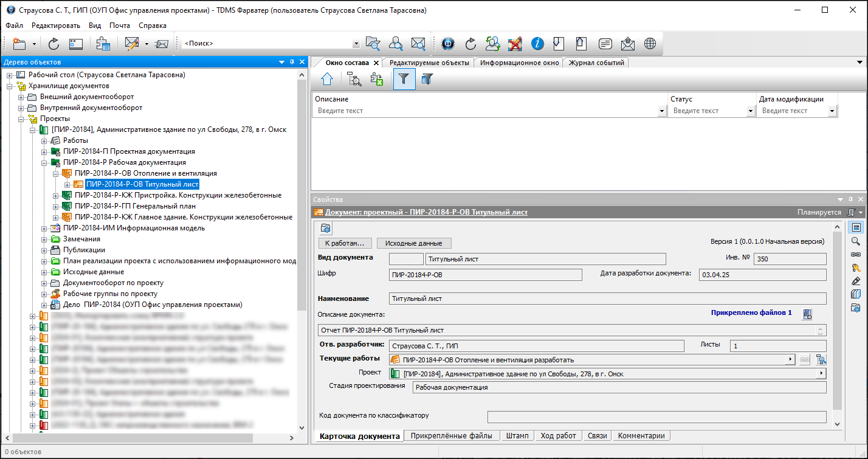Screen dimensions: 868x459
Task: Click the mail search envelope icon
Action: (418, 44)
